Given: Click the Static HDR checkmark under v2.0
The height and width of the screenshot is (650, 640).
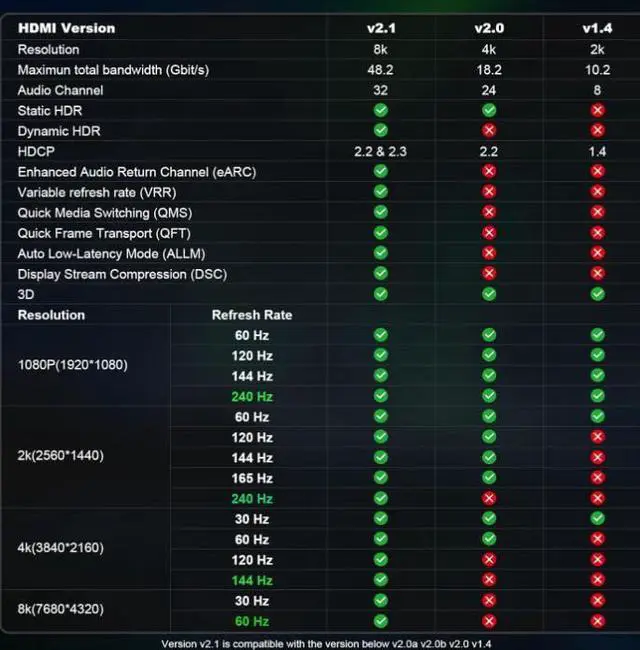Looking at the screenshot, I should point(488,110).
